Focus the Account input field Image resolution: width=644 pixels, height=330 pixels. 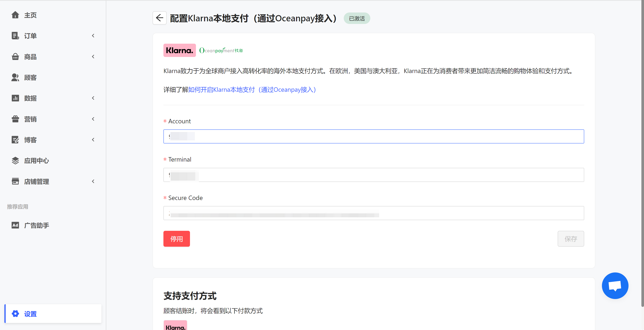[x=374, y=136]
